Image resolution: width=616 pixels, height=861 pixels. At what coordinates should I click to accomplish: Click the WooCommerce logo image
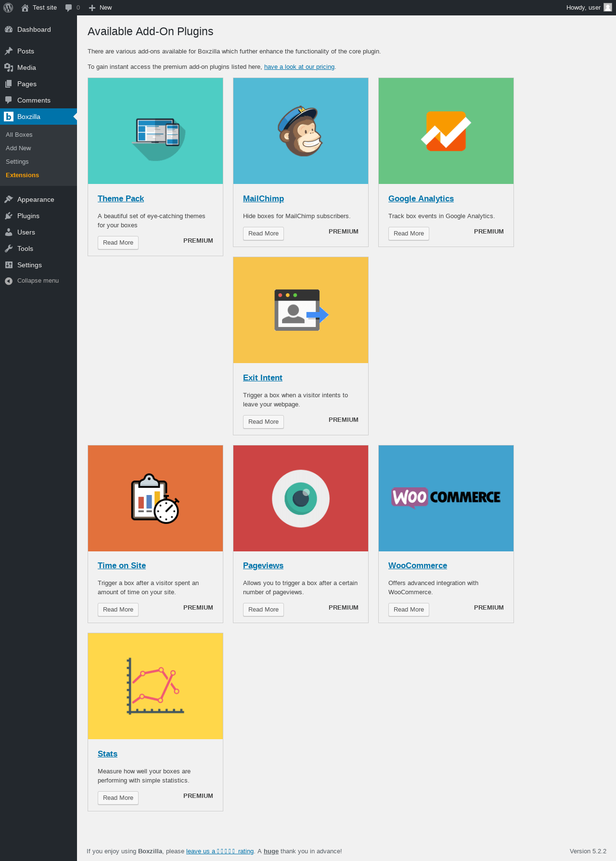tap(446, 498)
